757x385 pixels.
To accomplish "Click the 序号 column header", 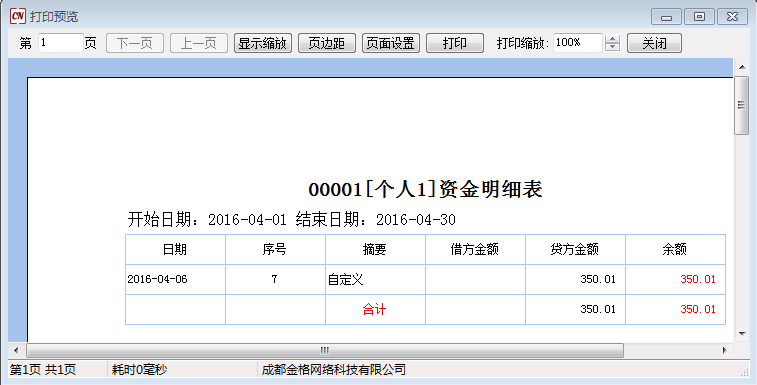I will pyautogui.click(x=275, y=249).
